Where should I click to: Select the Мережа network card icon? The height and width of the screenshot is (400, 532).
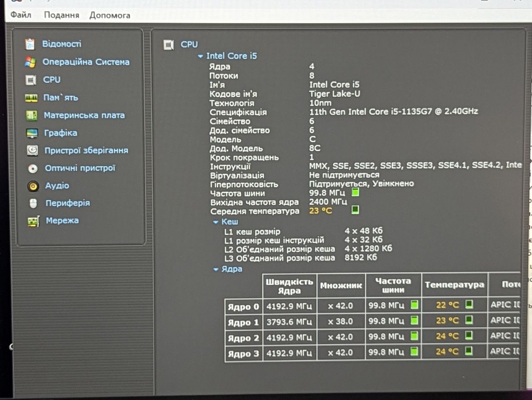tap(34, 221)
